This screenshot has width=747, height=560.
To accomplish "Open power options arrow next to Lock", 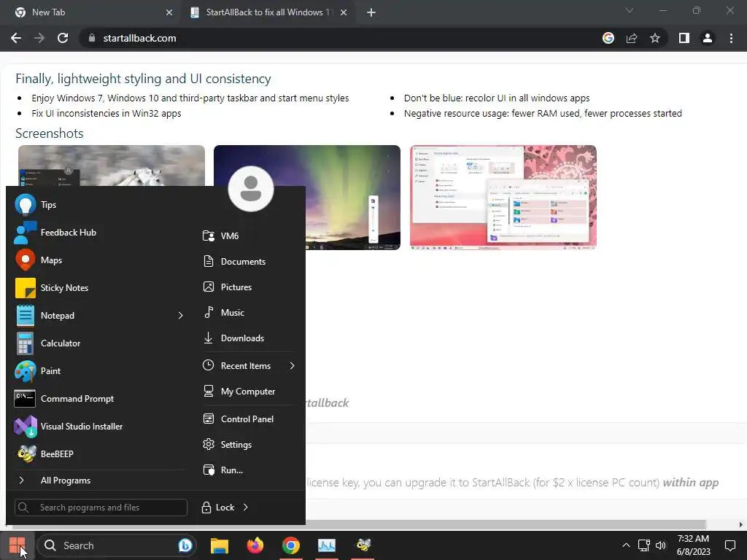I will tap(245, 507).
